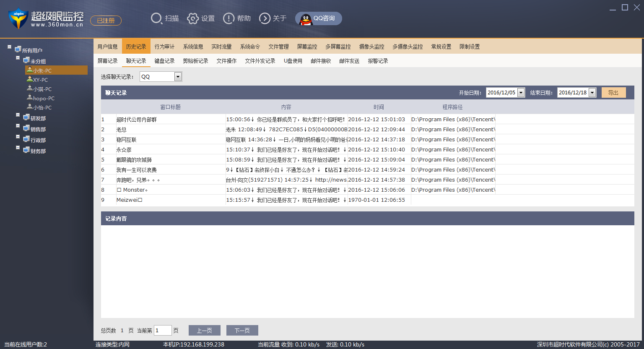
Task: Go to previous page with 上一页
Action: tap(205, 331)
